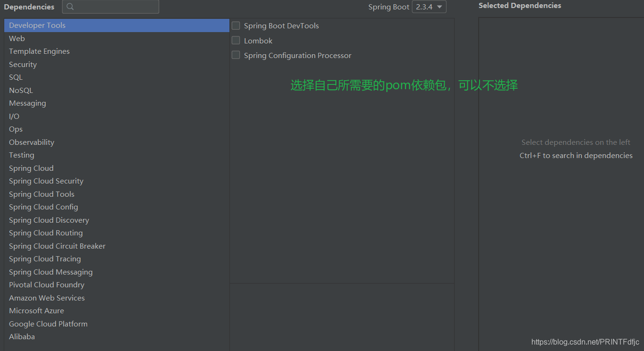
Task: Click Spring Configuration Processor label
Action: click(x=298, y=56)
